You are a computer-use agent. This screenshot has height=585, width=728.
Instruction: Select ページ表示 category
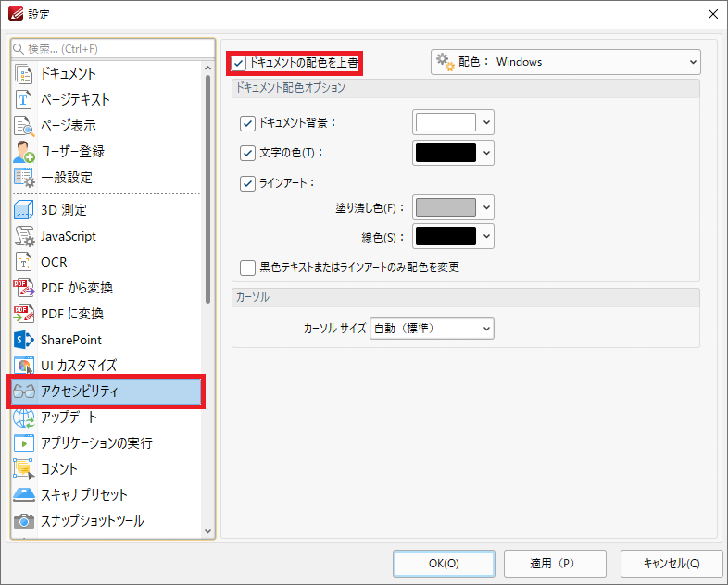point(107,126)
